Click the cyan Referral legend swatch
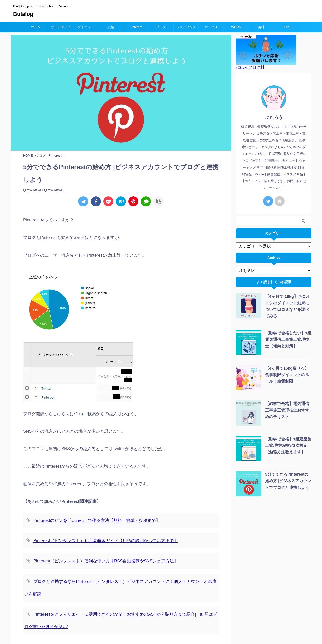The width and height of the screenshot is (322, 644). coord(82,308)
